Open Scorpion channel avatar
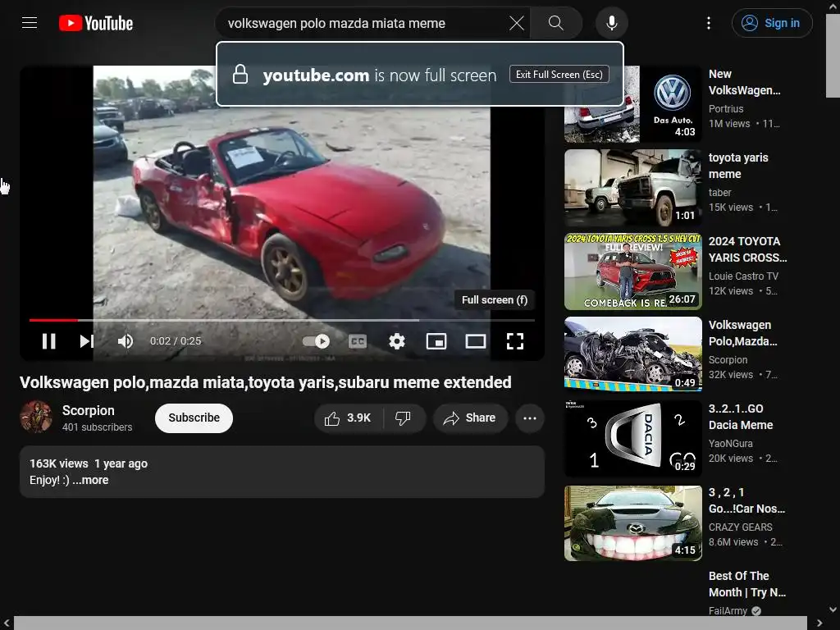This screenshot has width=840, height=630. (36, 417)
